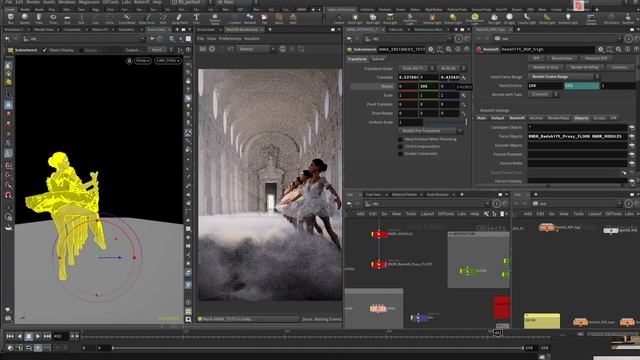
Task: Click Render to Disk button
Action: 546,67
